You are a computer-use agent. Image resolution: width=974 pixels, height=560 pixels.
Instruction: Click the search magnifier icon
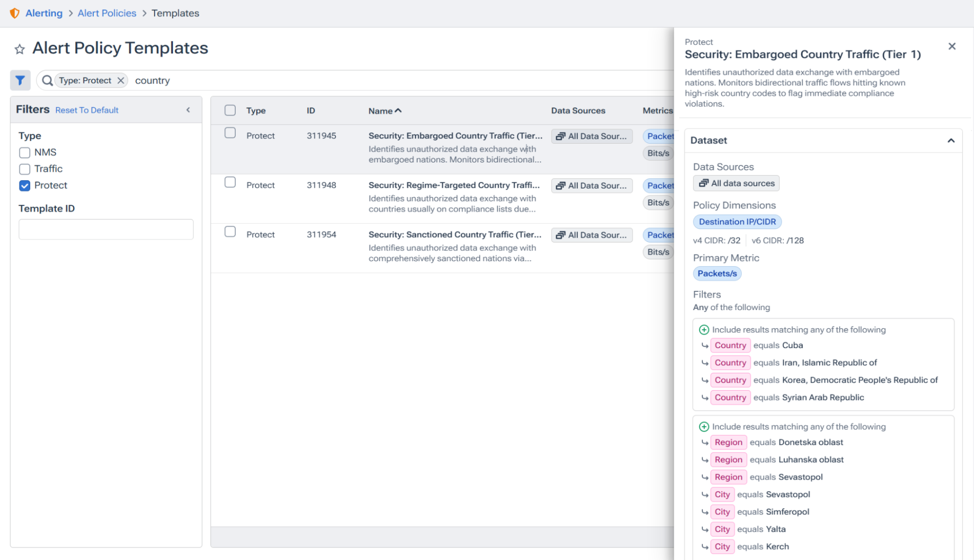[x=47, y=80]
